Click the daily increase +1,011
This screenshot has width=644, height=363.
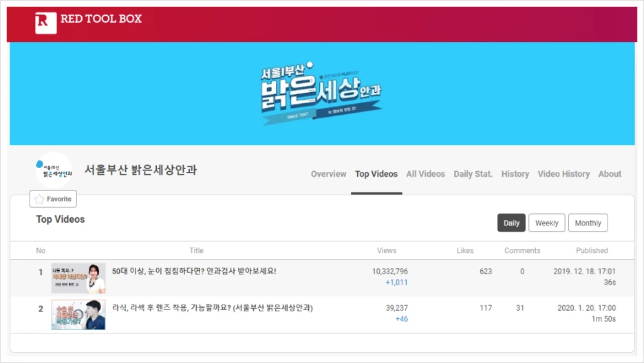396,282
